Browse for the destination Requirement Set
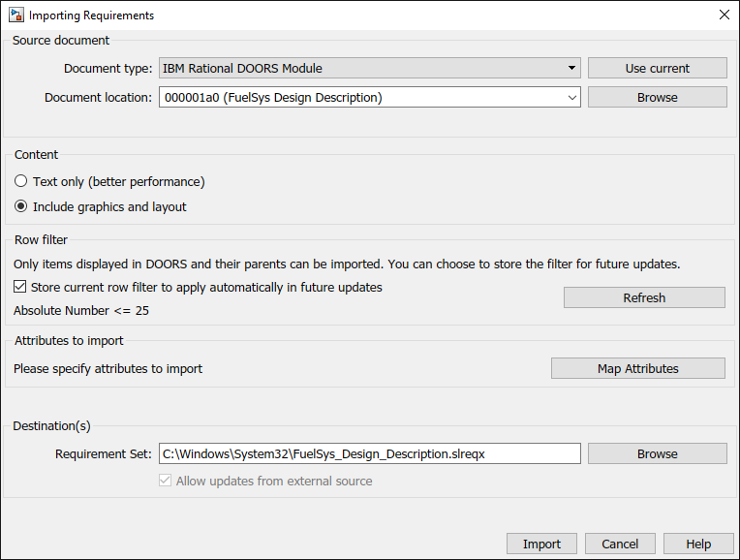The image size is (740, 560). coord(657,453)
